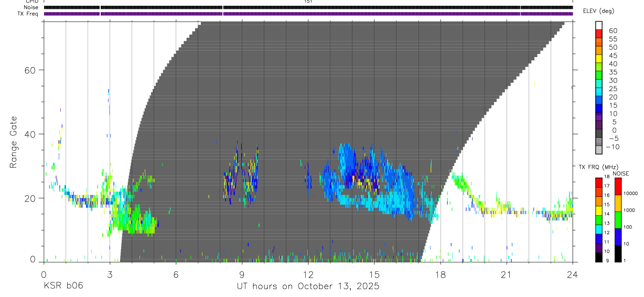Click the yellow segment of TX FRQ colorbar
The image size is (644, 297).
click(x=598, y=210)
